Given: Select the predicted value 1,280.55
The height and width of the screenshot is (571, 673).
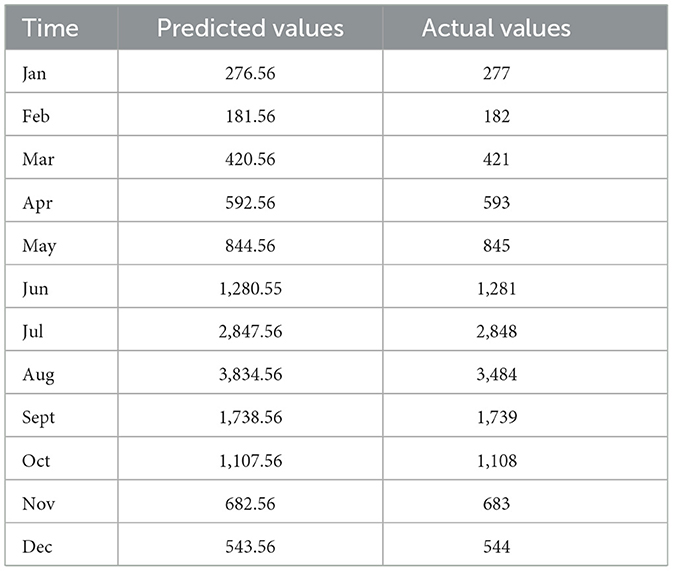Looking at the screenshot, I should (250, 290).
